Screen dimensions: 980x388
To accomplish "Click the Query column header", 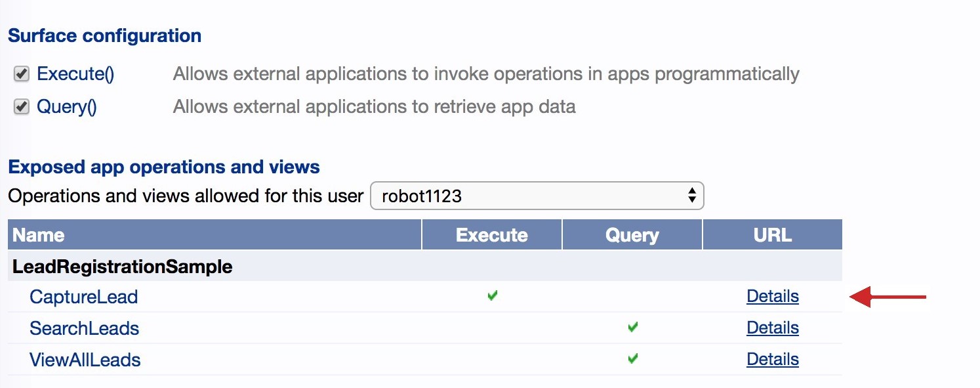I will tap(632, 236).
